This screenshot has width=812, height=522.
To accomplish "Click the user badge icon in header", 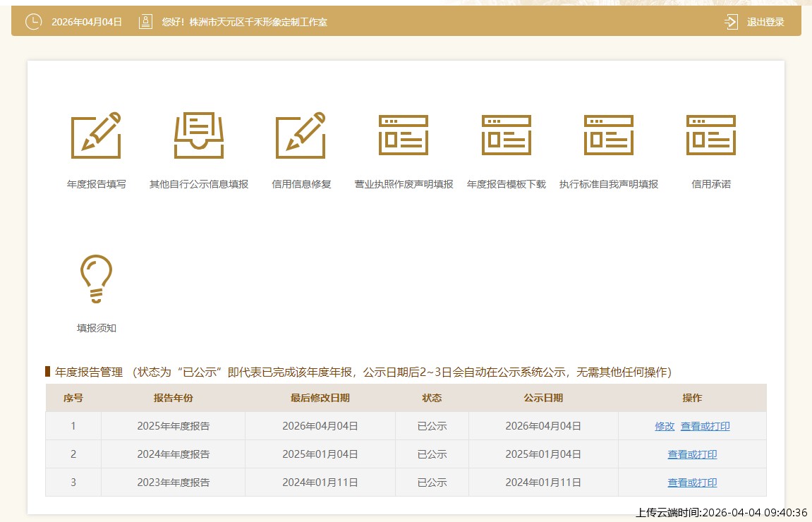I will pyautogui.click(x=145, y=22).
